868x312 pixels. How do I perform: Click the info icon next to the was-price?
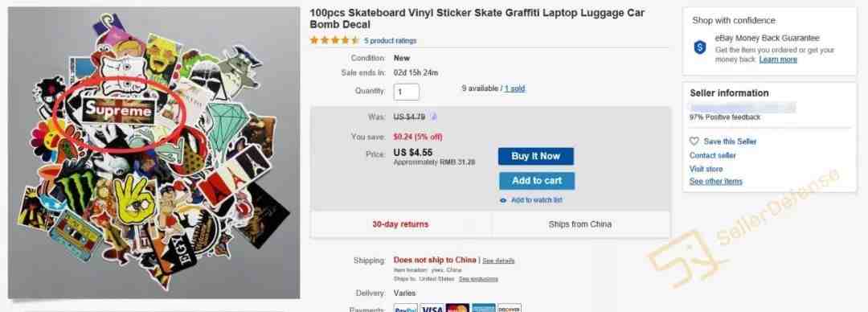[434, 117]
